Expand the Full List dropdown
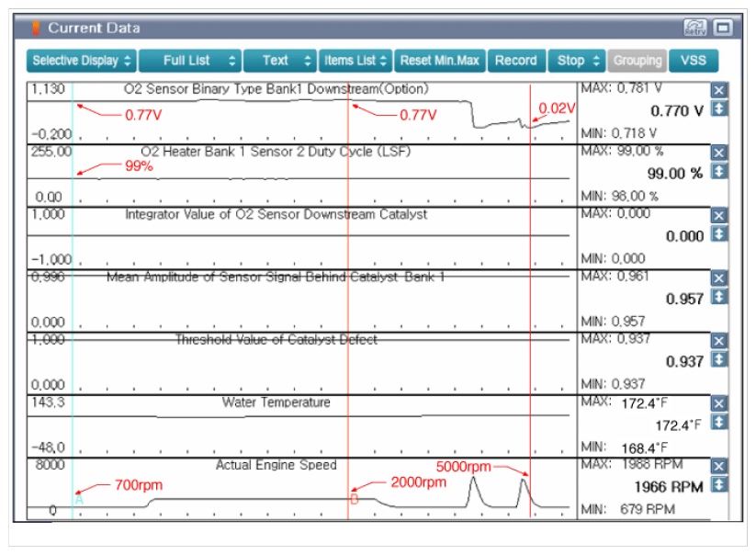Image resolution: width=756 pixels, height=555 pixels. 190,61
